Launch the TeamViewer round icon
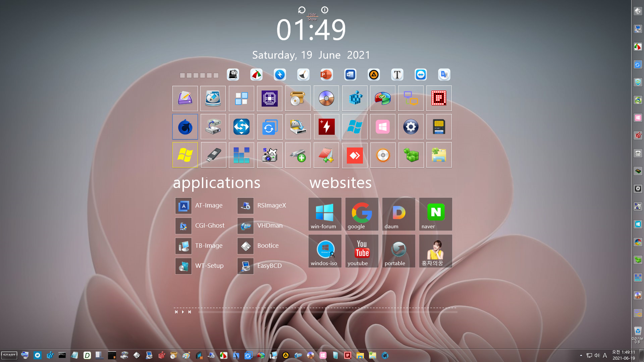The height and width of the screenshot is (362, 644). (x=421, y=74)
